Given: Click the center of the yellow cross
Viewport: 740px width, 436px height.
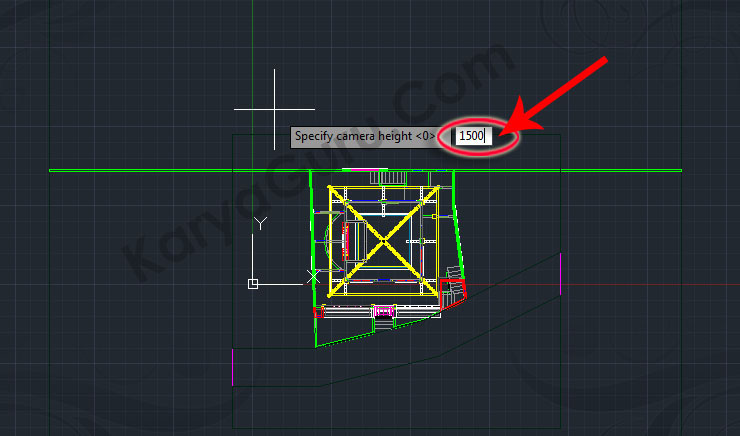Looking at the screenshot, I should coord(383,241).
